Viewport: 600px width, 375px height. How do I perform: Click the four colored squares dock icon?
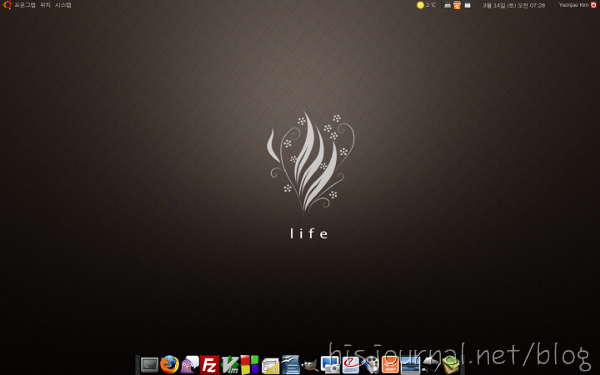250,364
